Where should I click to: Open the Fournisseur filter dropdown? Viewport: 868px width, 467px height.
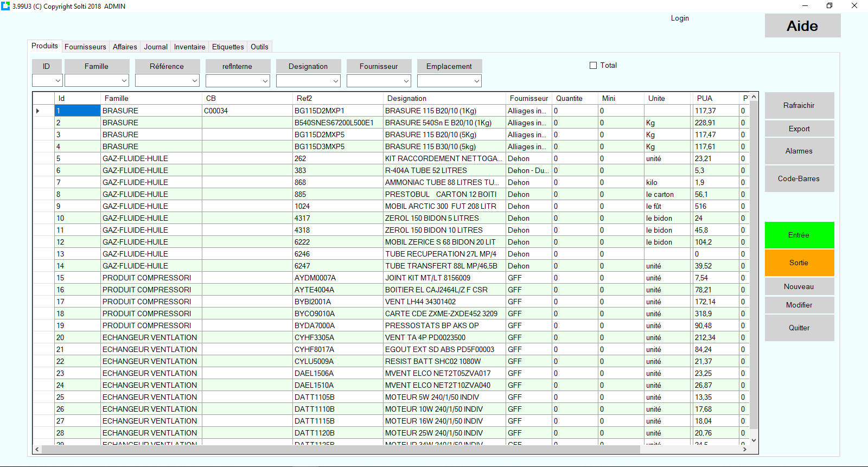pos(406,81)
